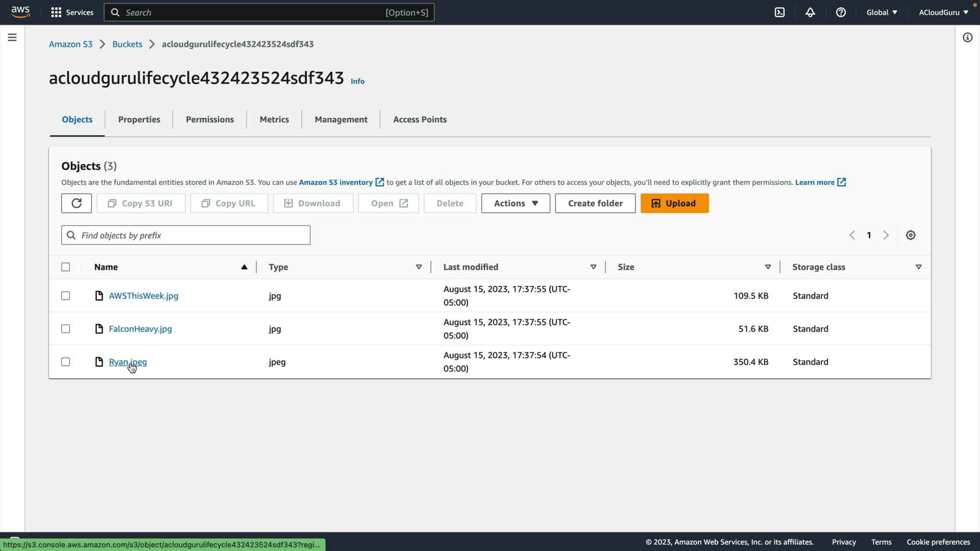Check the select-all objects checkbox

pos(65,267)
